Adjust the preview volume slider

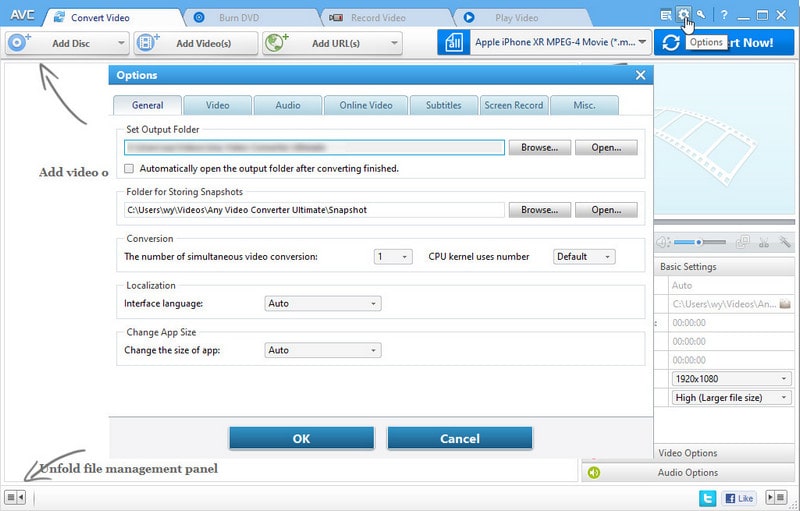(x=699, y=242)
